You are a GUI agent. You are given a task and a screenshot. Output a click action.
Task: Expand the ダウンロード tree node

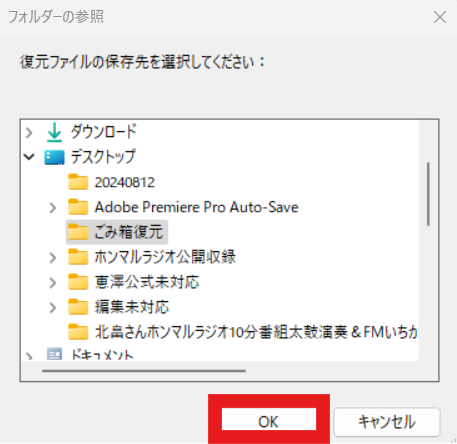pos(29,133)
